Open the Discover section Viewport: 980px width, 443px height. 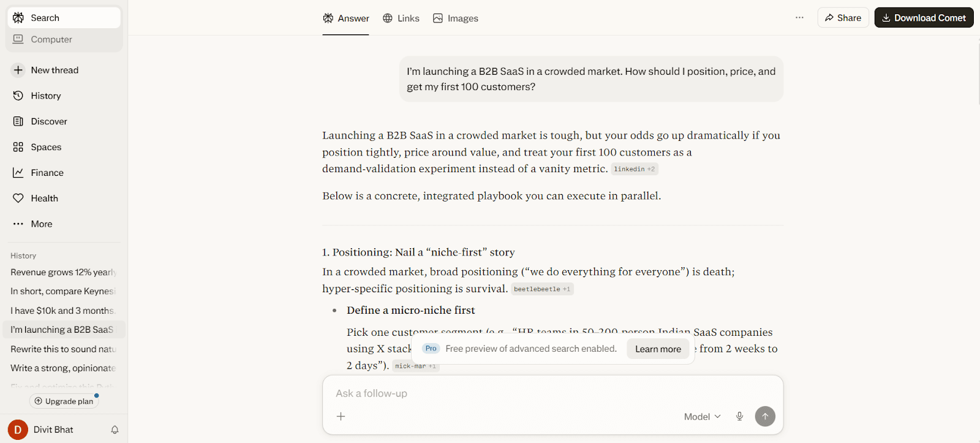click(49, 121)
